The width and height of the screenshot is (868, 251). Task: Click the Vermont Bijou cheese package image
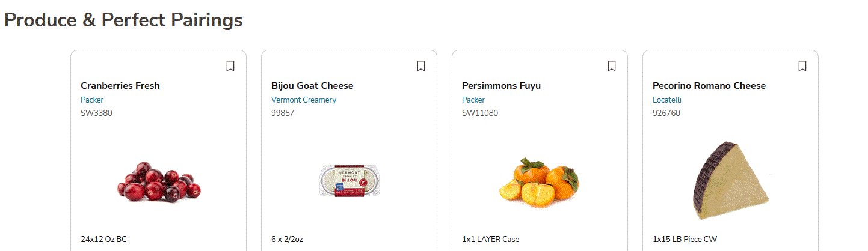point(349,181)
